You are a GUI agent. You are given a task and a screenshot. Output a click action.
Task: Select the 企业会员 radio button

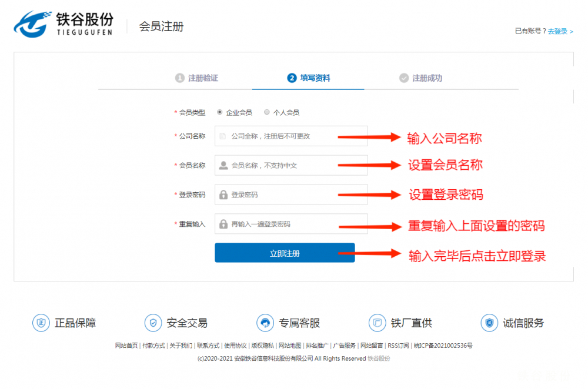tap(220, 112)
